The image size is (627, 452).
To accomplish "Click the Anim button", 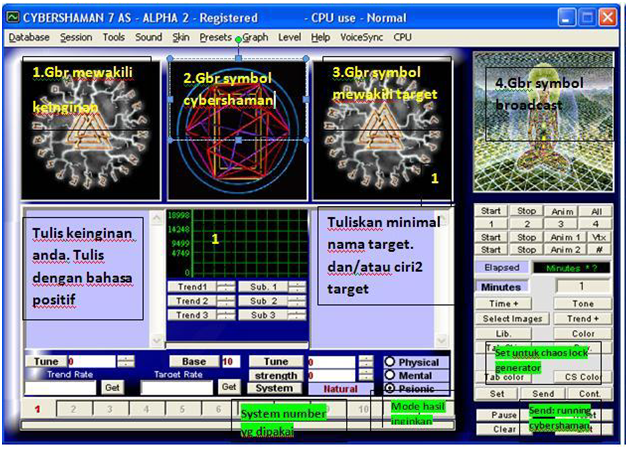I will coord(562,211).
